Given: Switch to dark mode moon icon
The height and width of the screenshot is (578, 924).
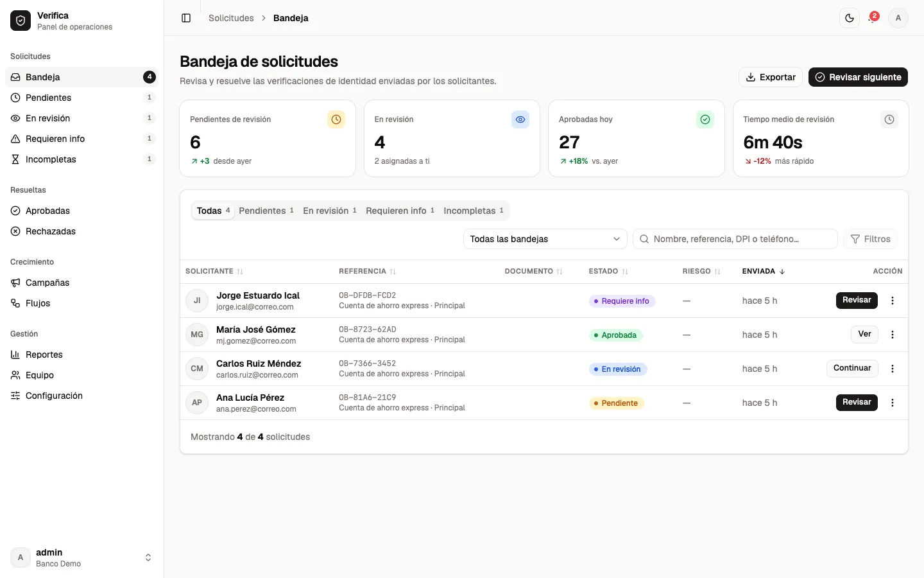Looking at the screenshot, I should click(x=850, y=18).
